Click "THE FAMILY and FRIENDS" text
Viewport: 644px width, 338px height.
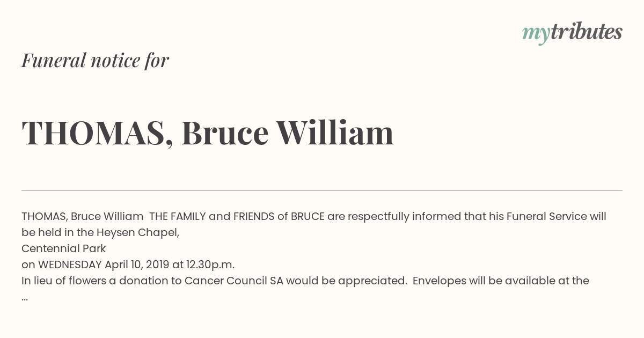[212, 216]
